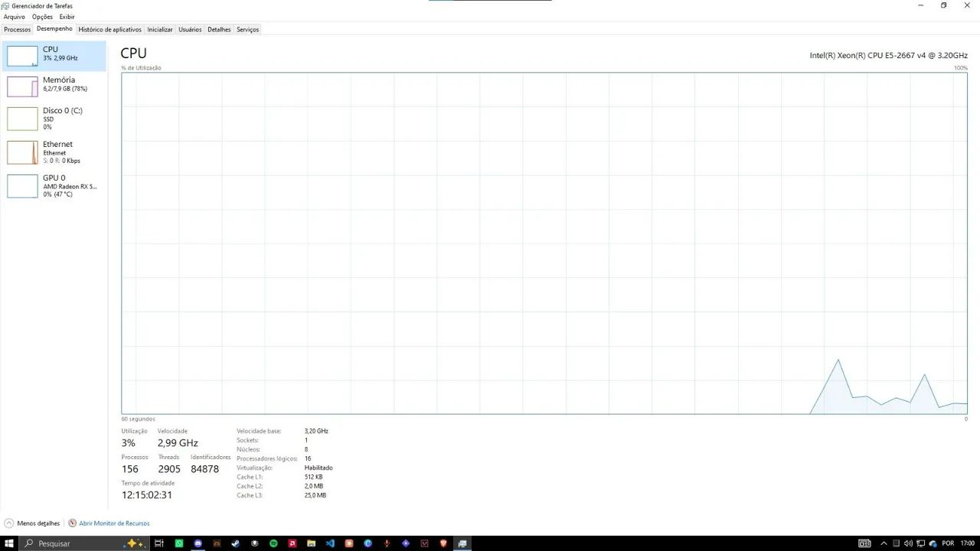Show Disco 0 (C:) performance
Viewport: 980px width, 551px height.
[55, 119]
